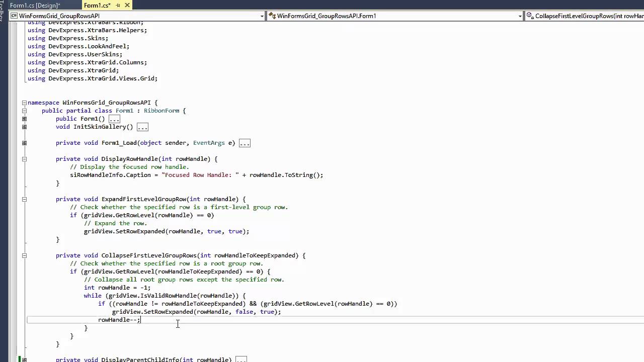
Task: Click the using DevExpress.XtraGrid.Columns line
Action: pos(88,62)
